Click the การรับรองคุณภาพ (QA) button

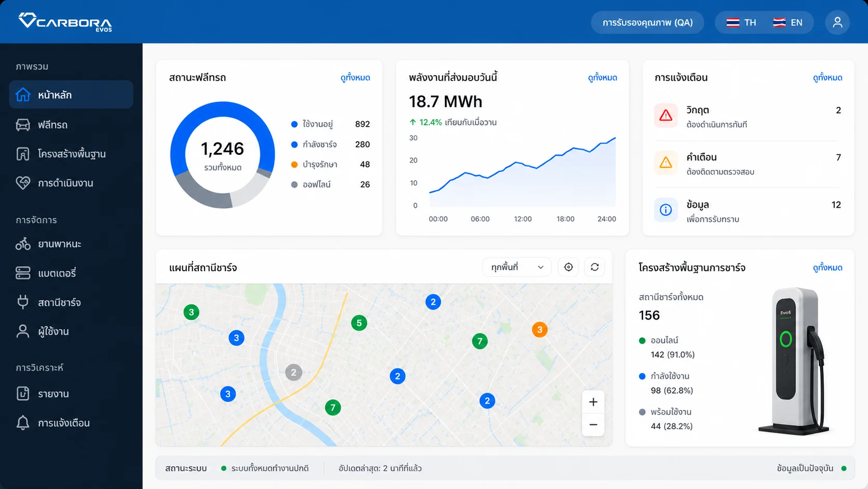[647, 23]
